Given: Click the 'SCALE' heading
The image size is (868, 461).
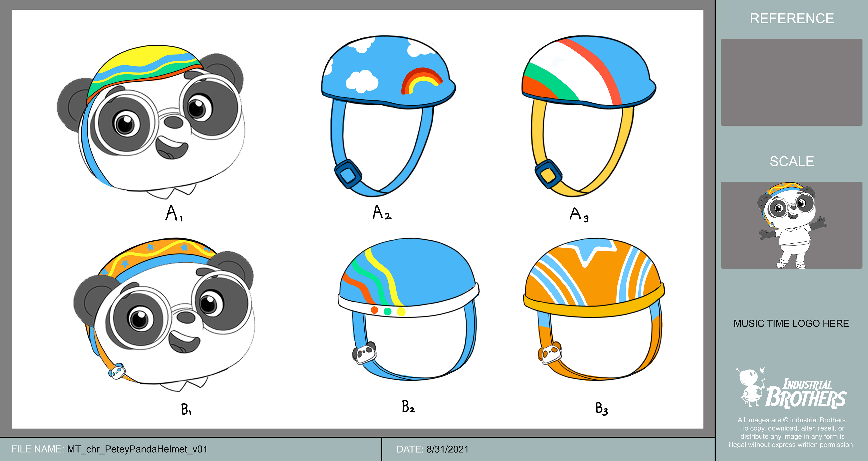Looking at the screenshot, I should [x=792, y=161].
